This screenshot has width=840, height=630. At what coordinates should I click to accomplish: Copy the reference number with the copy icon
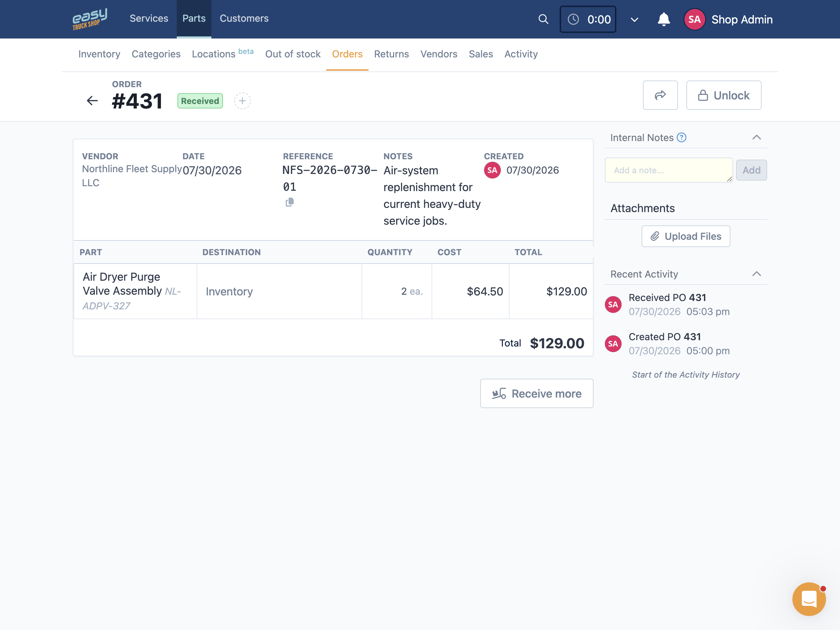pyautogui.click(x=289, y=202)
